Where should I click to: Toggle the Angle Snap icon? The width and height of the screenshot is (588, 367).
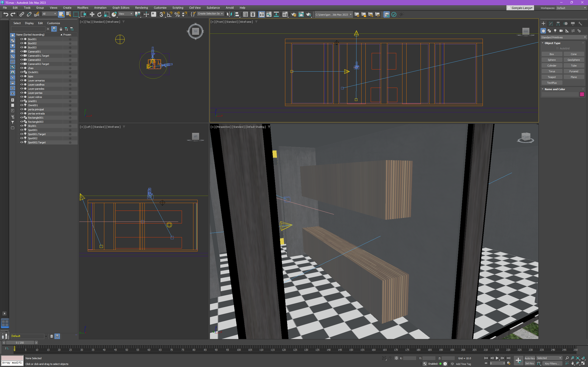[170, 14]
